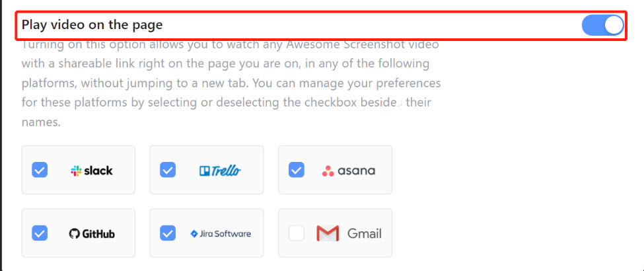Click the "GitHub" wordmark text
Screen dimensions: 644x271
point(98,234)
